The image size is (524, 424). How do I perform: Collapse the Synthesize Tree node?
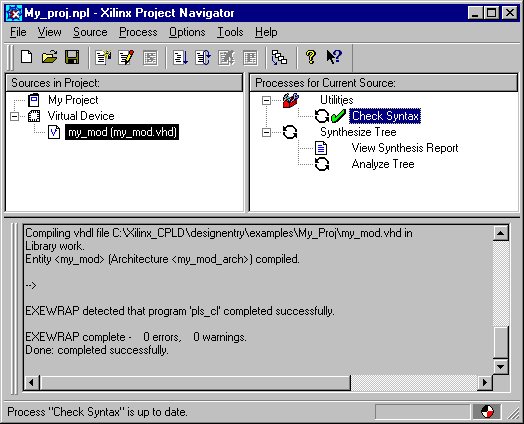pyautogui.click(x=266, y=133)
